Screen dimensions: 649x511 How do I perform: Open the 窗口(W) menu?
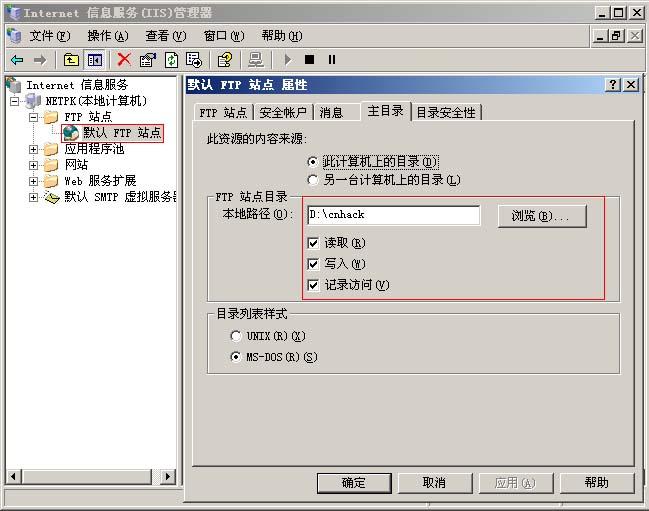click(224, 36)
